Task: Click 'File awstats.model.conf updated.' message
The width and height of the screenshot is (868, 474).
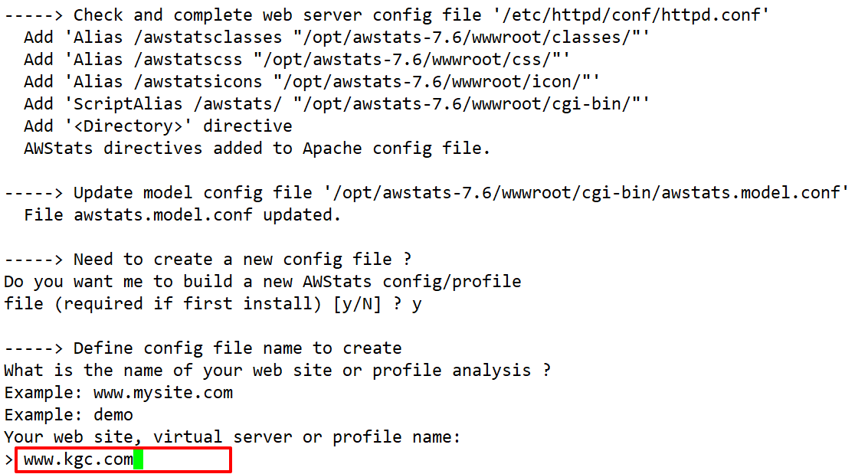Action: click(182, 215)
